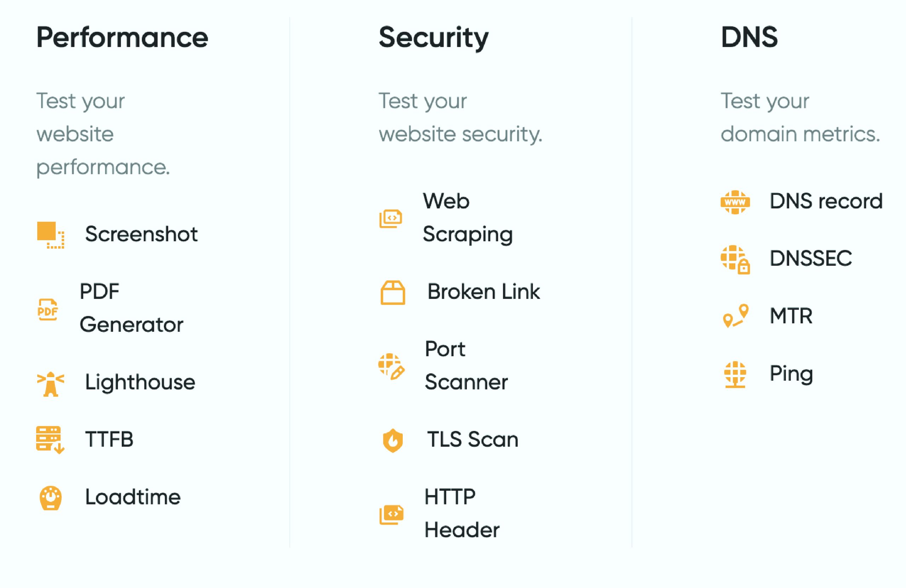Click the DNS column heading

750,38
